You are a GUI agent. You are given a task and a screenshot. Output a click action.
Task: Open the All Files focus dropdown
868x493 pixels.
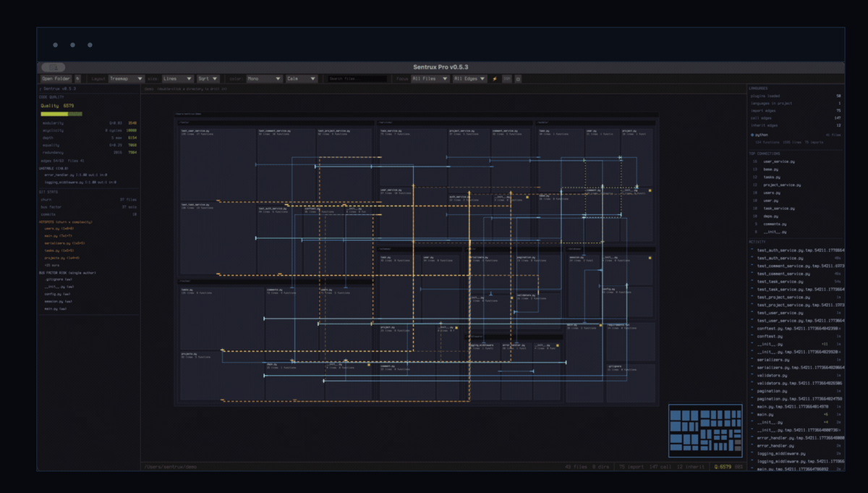(x=430, y=78)
